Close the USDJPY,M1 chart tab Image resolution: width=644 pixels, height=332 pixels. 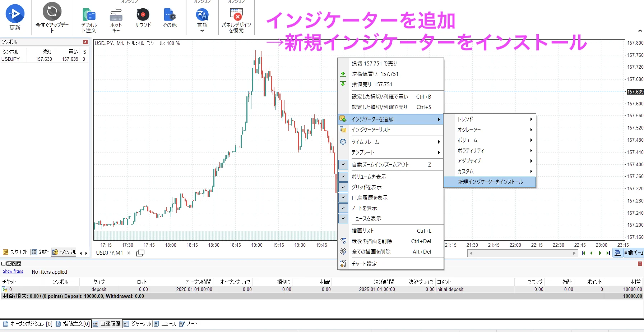click(x=129, y=253)
